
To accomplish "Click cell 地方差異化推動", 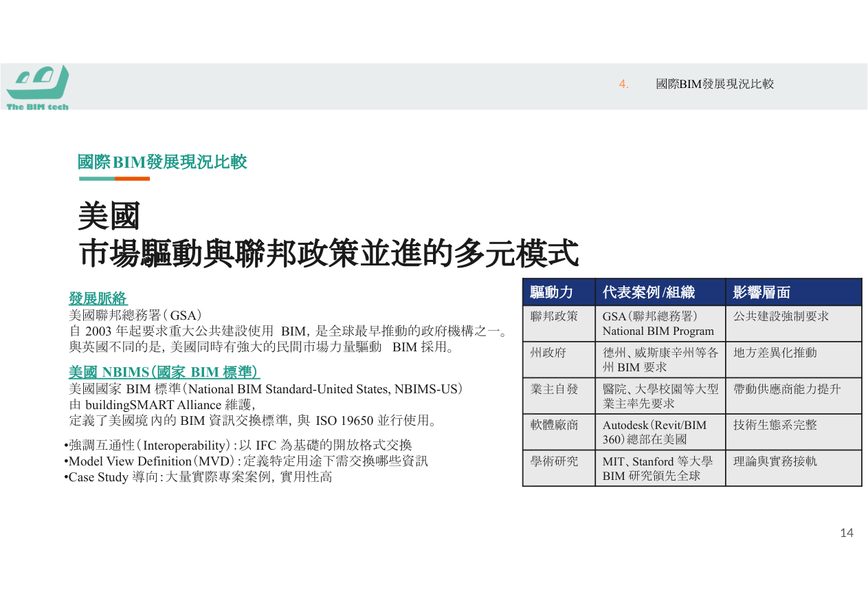I will click(794, 360).
